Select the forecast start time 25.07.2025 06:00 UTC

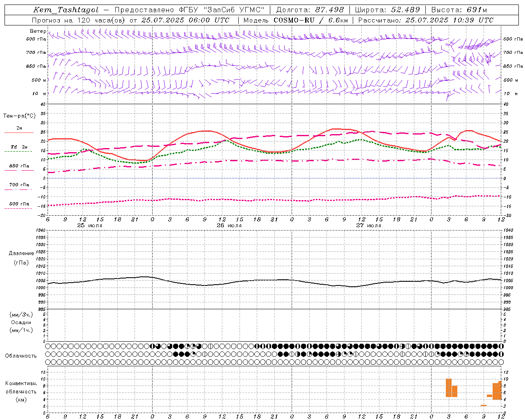coord(185,20)
